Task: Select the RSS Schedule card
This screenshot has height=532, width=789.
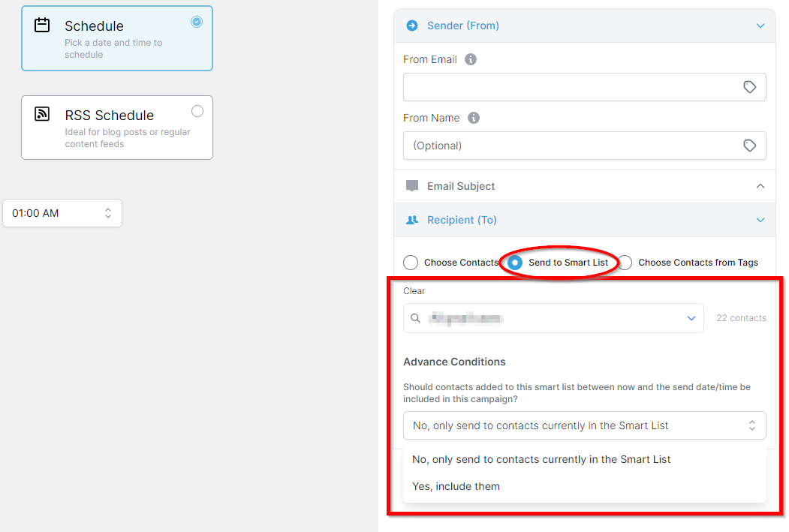Action: [x=117, y=128]
